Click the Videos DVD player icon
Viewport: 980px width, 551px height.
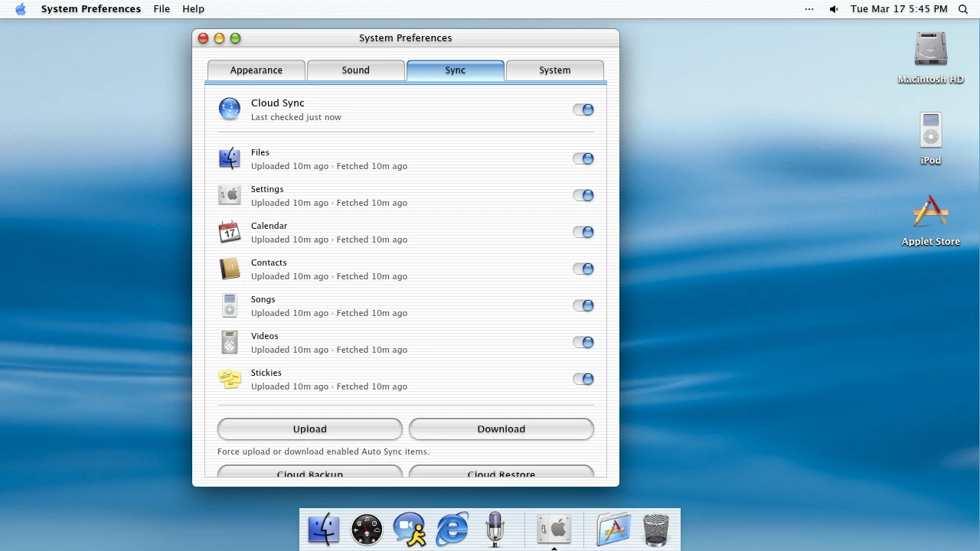pos(230,342)
